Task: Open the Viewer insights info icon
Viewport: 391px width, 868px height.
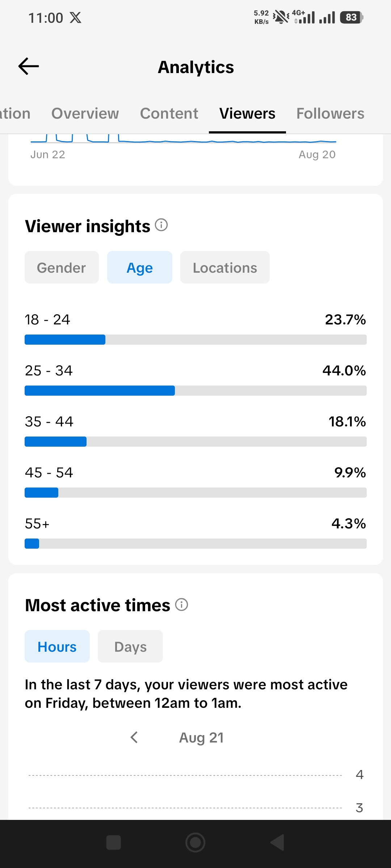Action: click(161, 225)
